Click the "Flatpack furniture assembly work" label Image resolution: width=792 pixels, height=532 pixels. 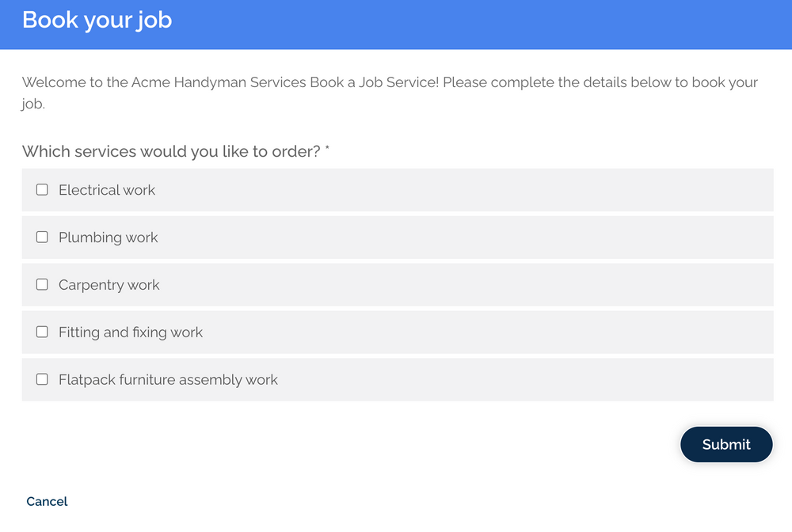tap(168, 380)
